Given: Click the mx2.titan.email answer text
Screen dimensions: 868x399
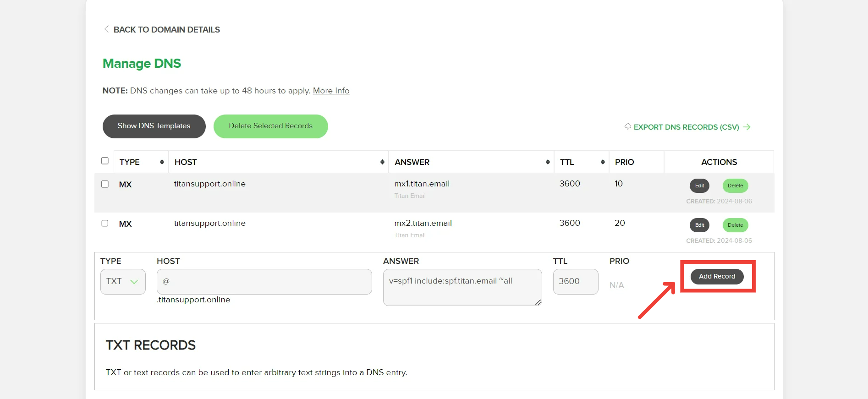Looking at the screenshot, I should [x=423, y=223].
